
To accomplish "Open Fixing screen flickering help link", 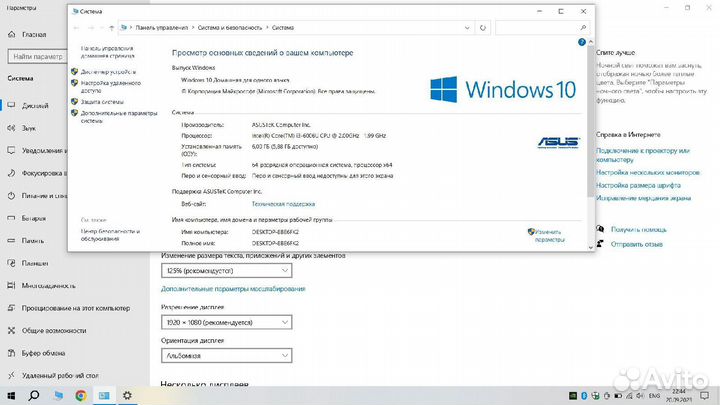I will tap(643, 198).
